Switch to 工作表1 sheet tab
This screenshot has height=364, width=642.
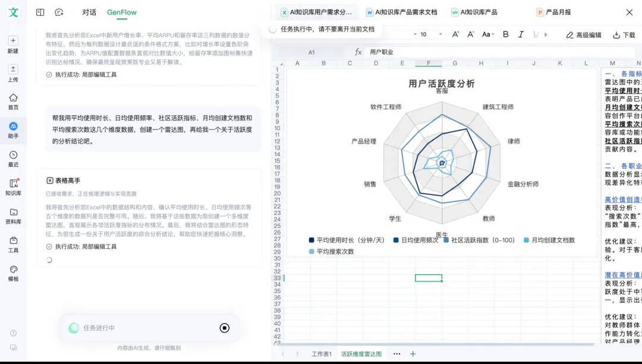[x=322, y=354]
